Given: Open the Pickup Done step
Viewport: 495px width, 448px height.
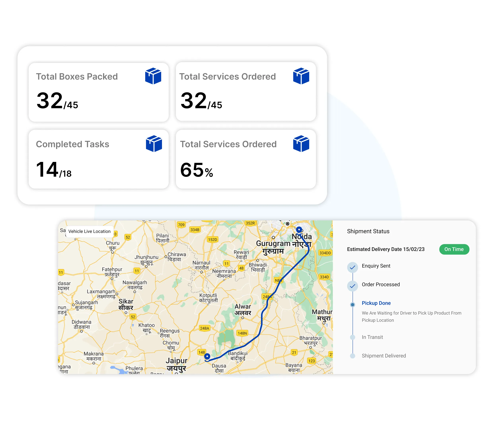Looking at the screenshot, I should [376, 303].
